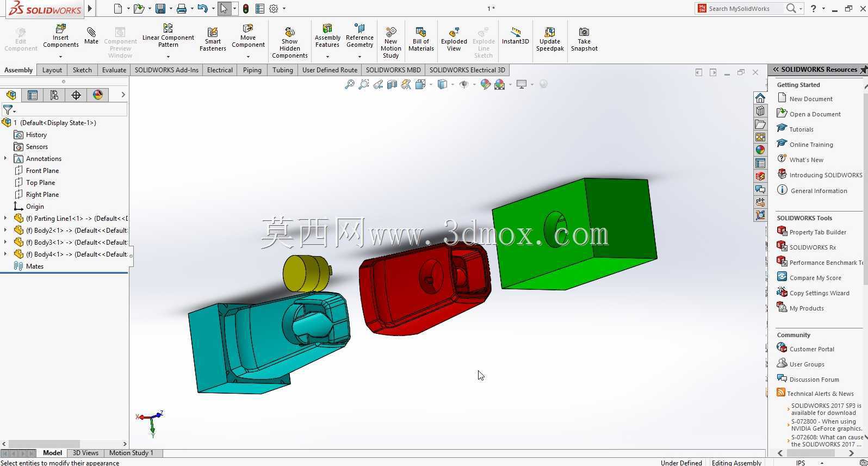Image resolution: width=868 pixels, height=466 pixels.
Task: Open the DimXpertManager tab
Action: pyautogui.click(x=76, y=95)
